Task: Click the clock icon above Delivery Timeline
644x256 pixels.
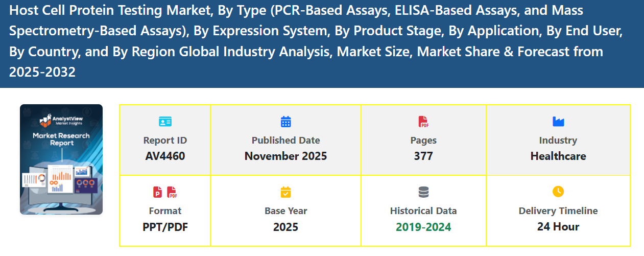Action: (x=558, y=192)
